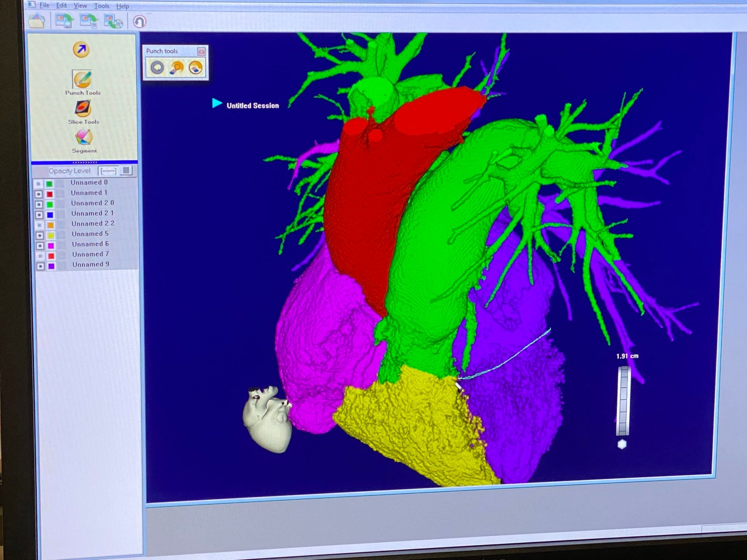Open the File menu
The image size is (747, 560).
(x=44, y=5)
